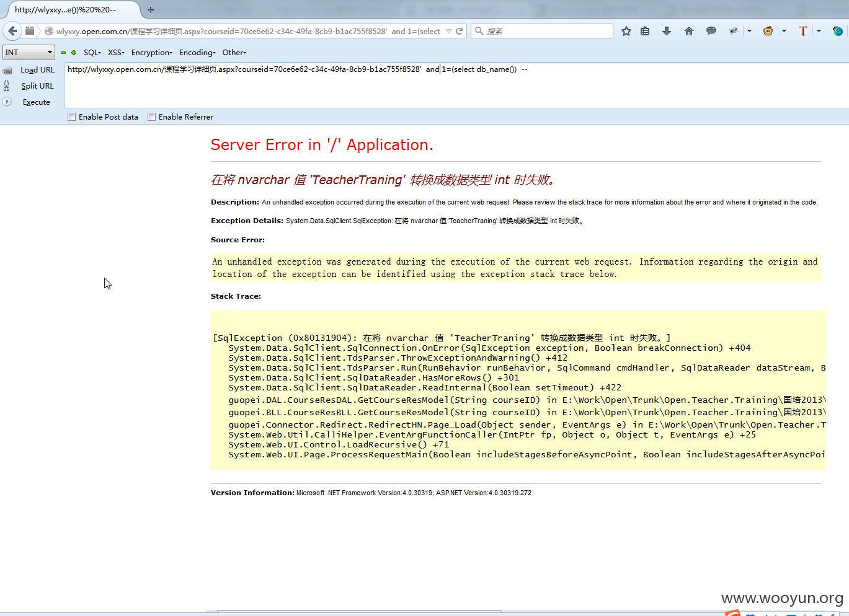Click the Description: label
The width and height of the screenshot is (849, 616).
[235, 202]
